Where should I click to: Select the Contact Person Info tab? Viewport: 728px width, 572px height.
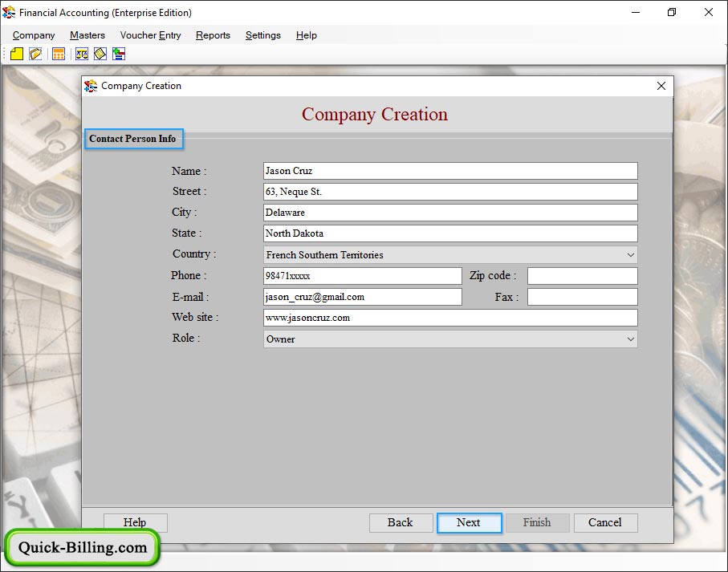tap(134, 139)
